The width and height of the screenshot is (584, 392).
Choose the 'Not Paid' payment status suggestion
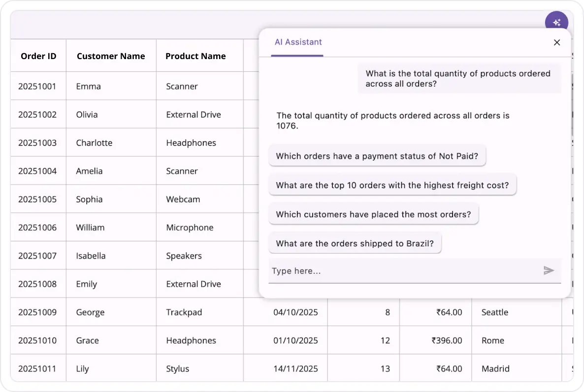[377, 156]
